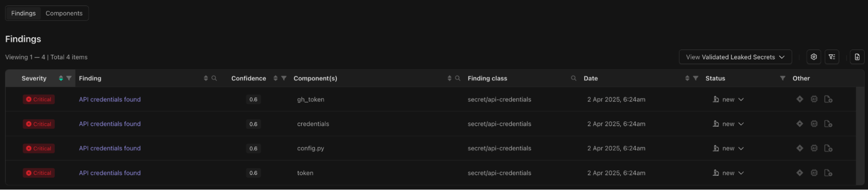The image size is (868, 190).
Task: Click the search icon in Finding class header
Action: point(574,79)
